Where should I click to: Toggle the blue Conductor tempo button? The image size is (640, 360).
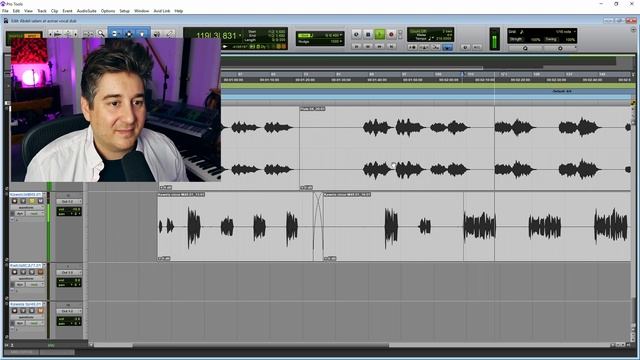coord(447,47)
